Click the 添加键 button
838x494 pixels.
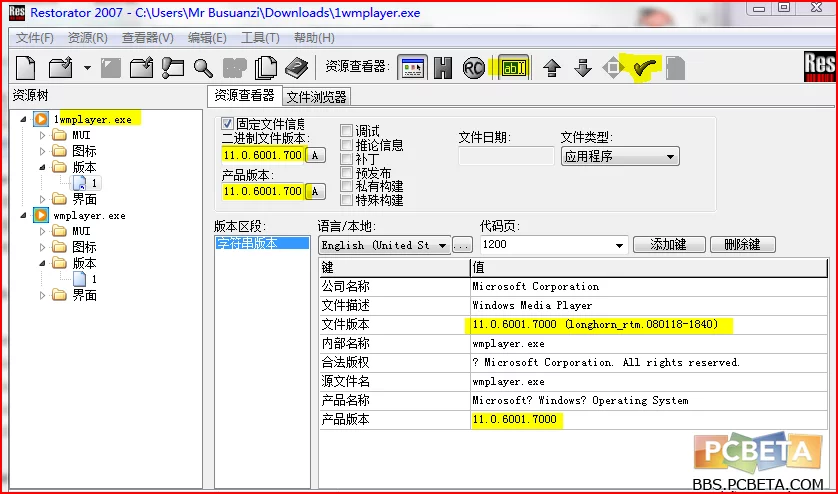pyautogui.click(x=669, y=244)
